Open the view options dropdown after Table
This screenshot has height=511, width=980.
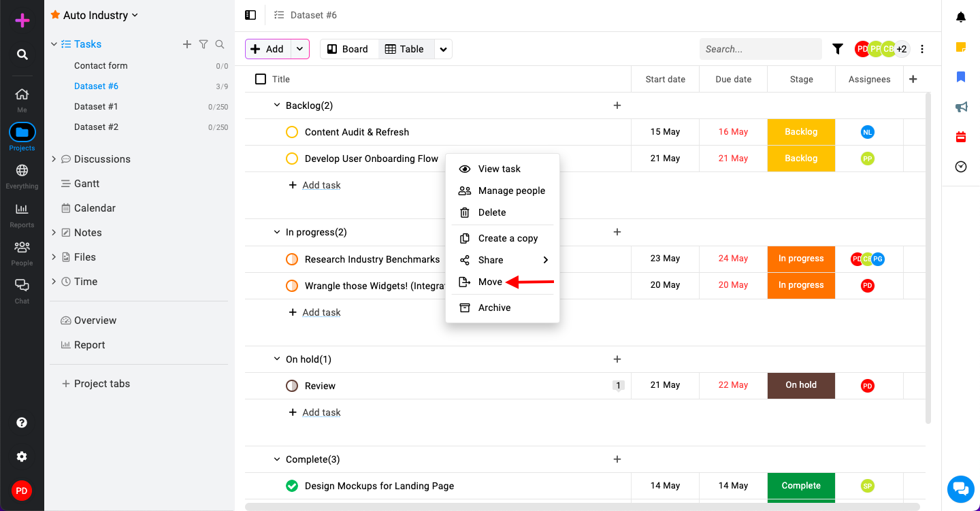point(443,49)
